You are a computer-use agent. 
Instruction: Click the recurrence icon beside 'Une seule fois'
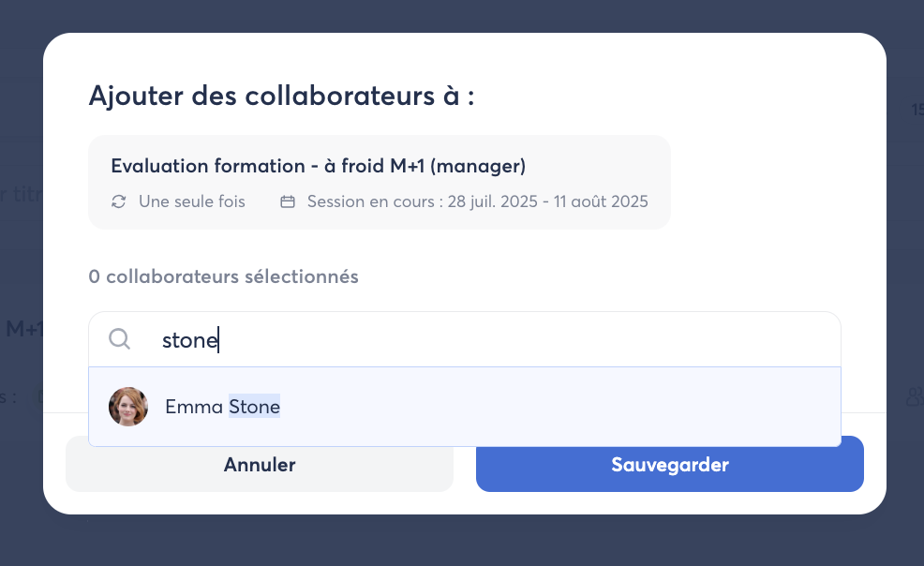point(119,201)
